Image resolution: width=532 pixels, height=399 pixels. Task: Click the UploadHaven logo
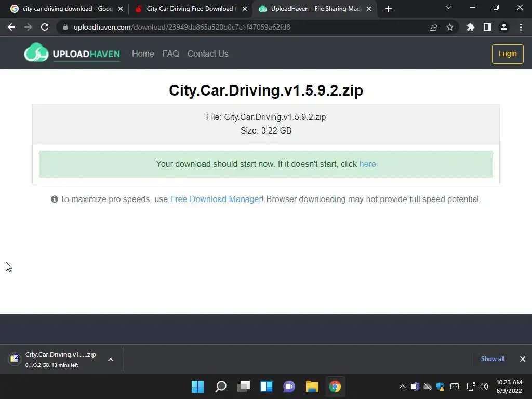point(72,53)
